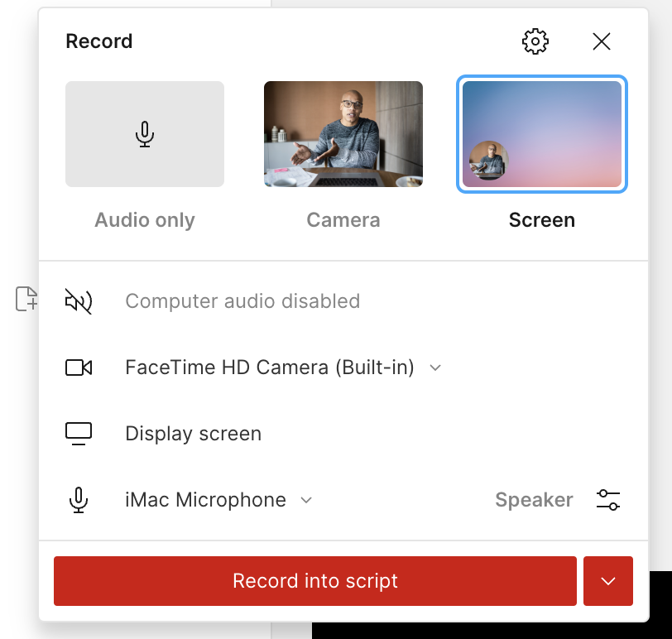
Task: Click the Speaker label
Action: coord(534,499)
